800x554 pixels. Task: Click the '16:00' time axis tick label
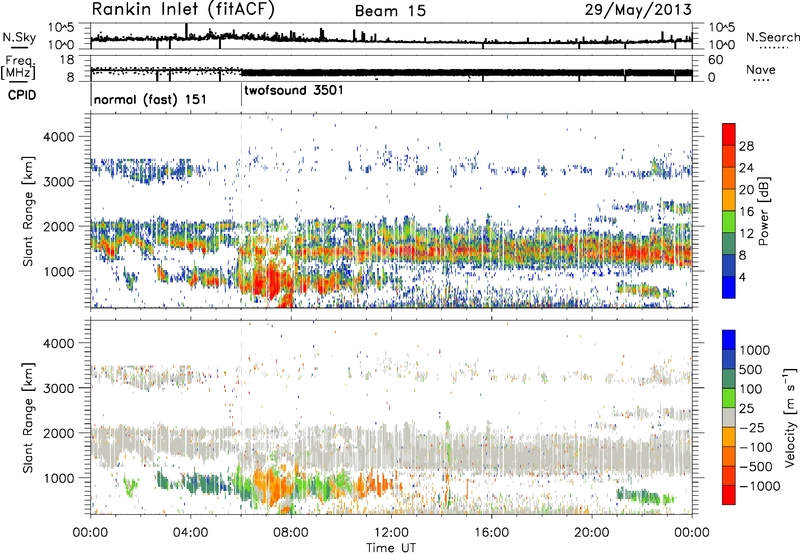(x=491, y=533)
